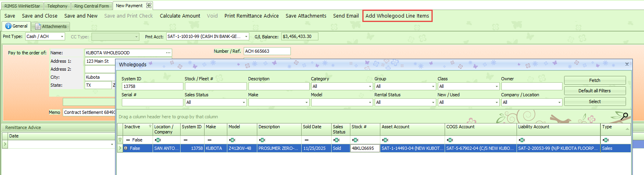The width and height of the screenshot is (644, 175).
Task: Click the Select button in Wholegoods
Action: [x=594, y=101]
